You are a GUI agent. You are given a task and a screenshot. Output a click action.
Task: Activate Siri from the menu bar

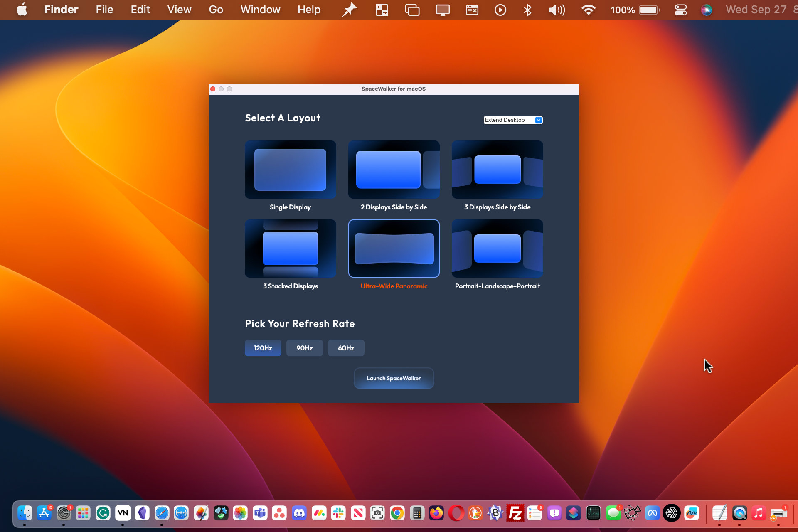pos(706,10)
